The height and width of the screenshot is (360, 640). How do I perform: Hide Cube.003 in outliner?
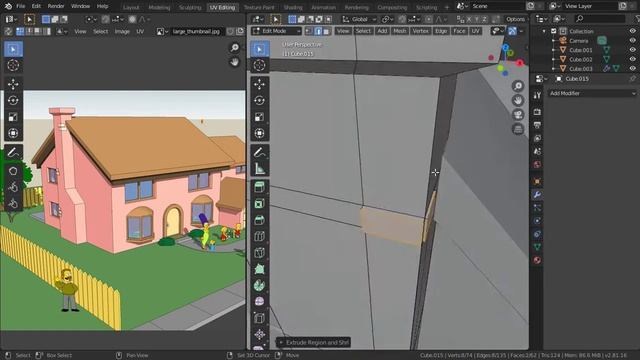coord(632,69)
